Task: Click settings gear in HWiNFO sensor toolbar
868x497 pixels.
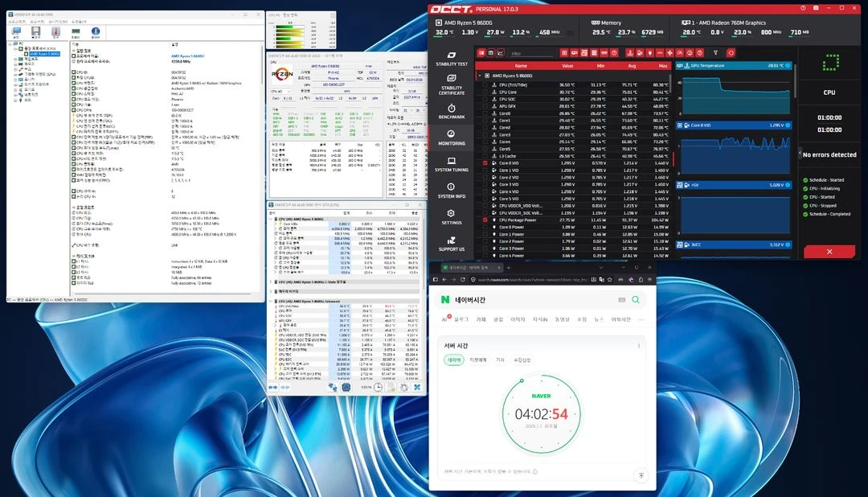Action: tap(404, 388)
